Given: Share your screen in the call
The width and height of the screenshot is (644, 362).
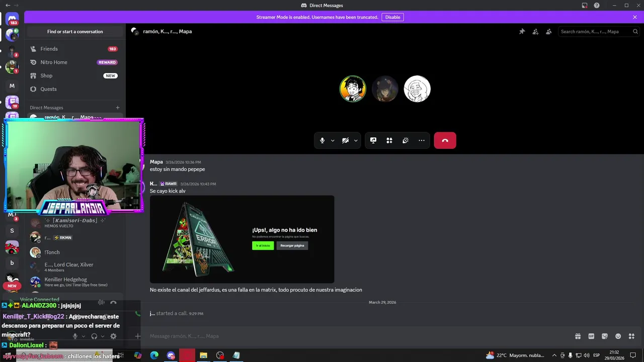Looking at the screenshot, I should point(373,140).
